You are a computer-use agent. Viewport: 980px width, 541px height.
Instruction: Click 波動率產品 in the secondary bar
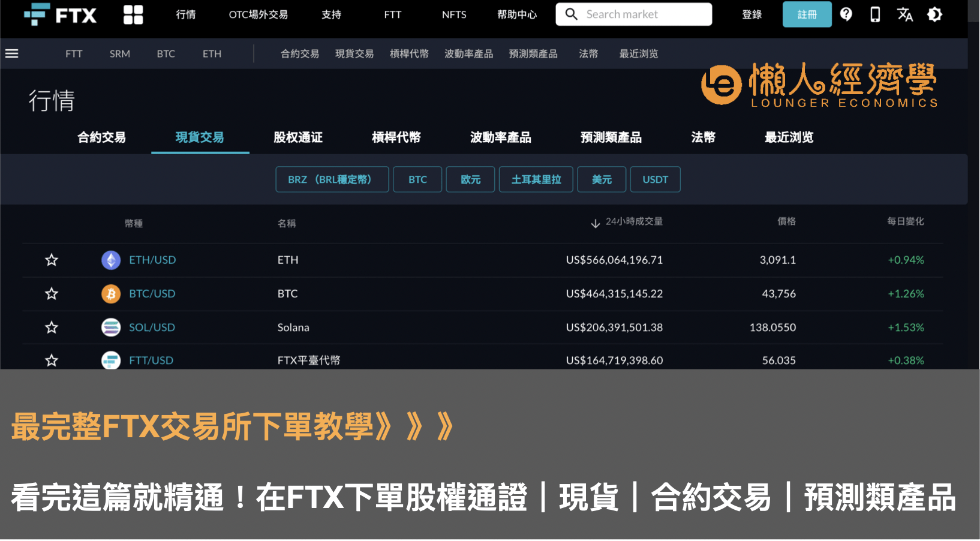(x=468, y=53)
